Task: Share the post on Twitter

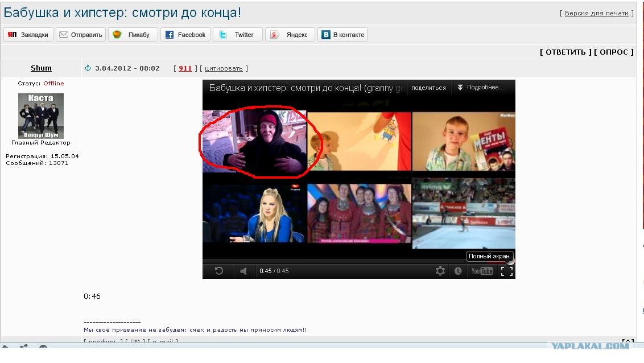Action: click(x=237, y=35)
